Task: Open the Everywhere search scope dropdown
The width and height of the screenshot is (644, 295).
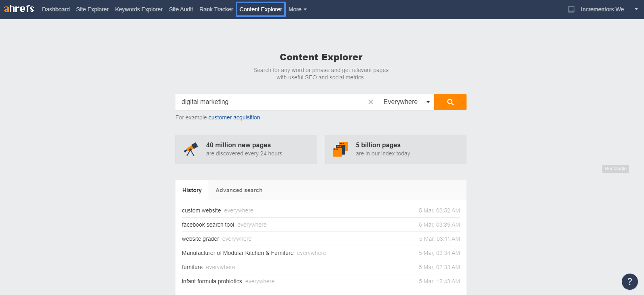Action: (406, 102)
